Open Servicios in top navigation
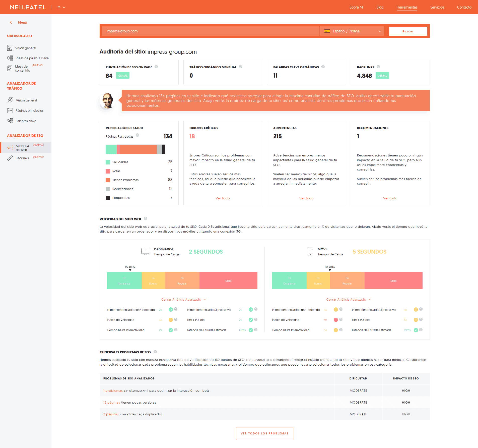478x448 pixels. (x=437, y=7)
